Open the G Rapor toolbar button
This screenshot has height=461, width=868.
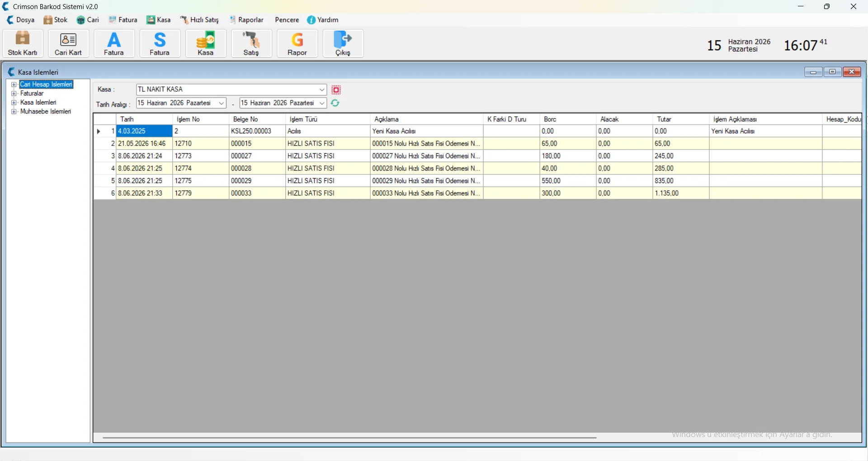click(x=297, y=43)
